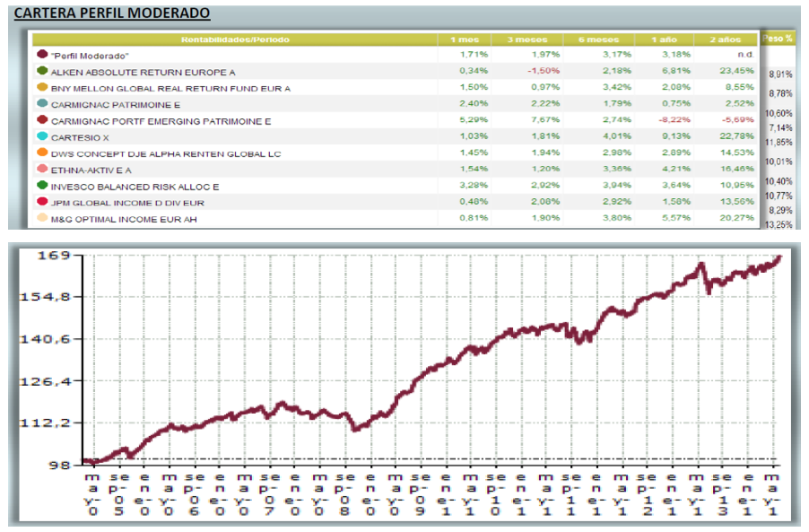809x532 pixels.
Task: Select the CARMIGNAC PORTF EMERGING PATRIMOINE E row name
Action: pyautogui.click(x=161, y=121)
